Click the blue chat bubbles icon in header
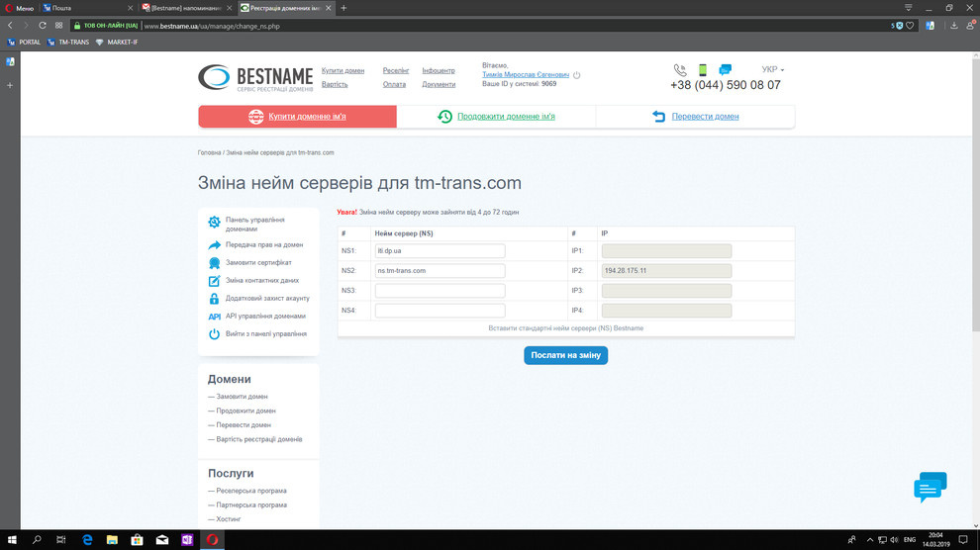This screenshot has height=550, width=980. [x=725, y=69]
